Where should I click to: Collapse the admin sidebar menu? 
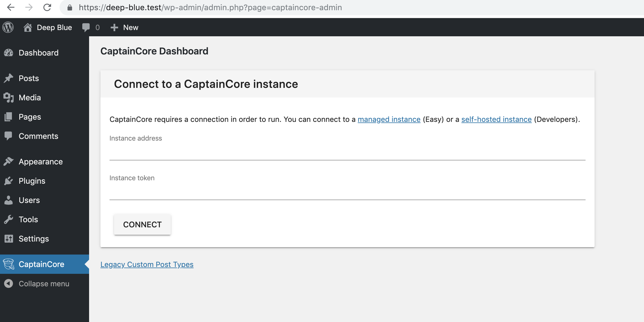click(45, 284)
